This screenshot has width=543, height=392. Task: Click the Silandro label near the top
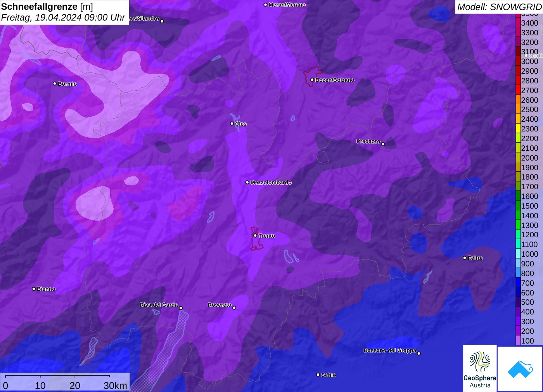[x=144, y=18]
